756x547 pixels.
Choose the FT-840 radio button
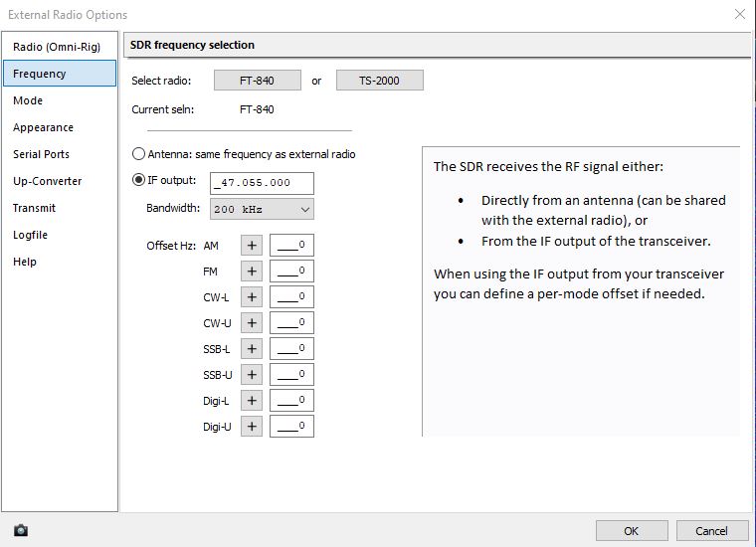(257, 81)
